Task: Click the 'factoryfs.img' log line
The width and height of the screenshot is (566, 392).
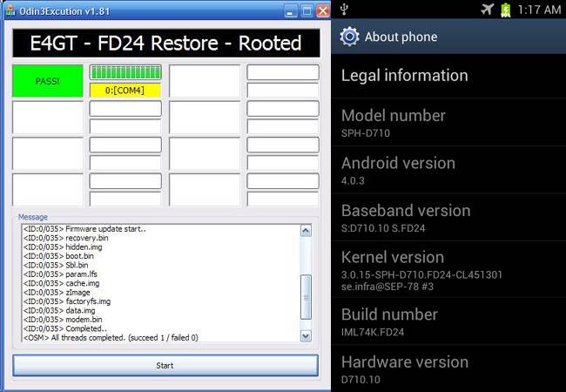Action: click(67, 301)
